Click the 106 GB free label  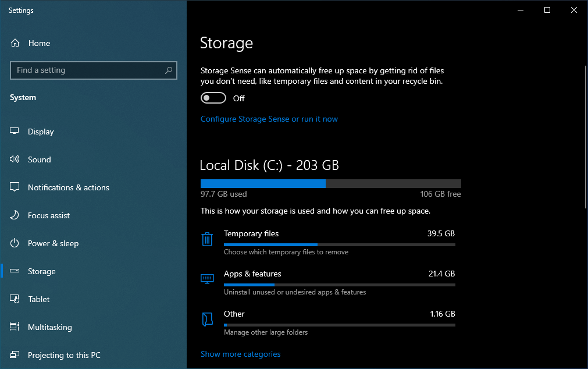(440, 194)
